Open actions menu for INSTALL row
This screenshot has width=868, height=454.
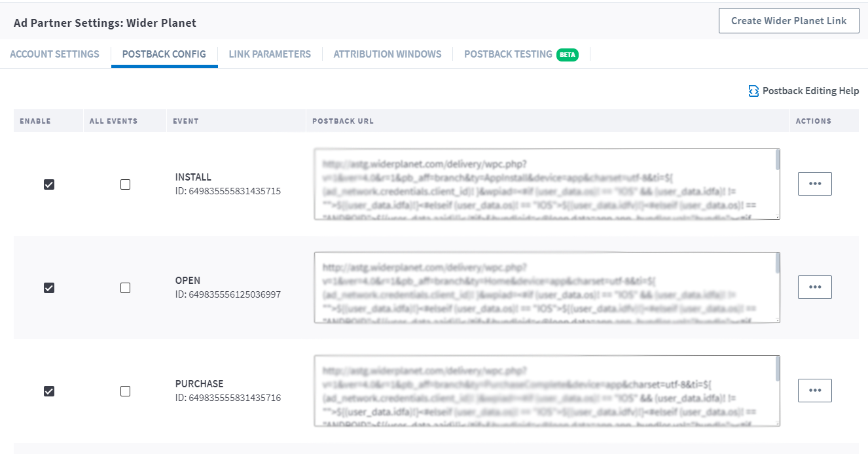click(x=815, y=184)
